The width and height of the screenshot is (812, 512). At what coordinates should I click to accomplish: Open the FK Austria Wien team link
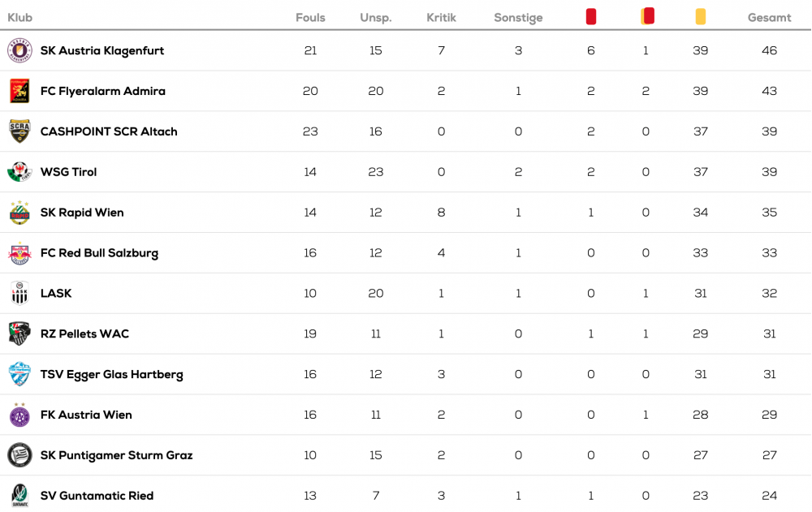coord(87,415)
